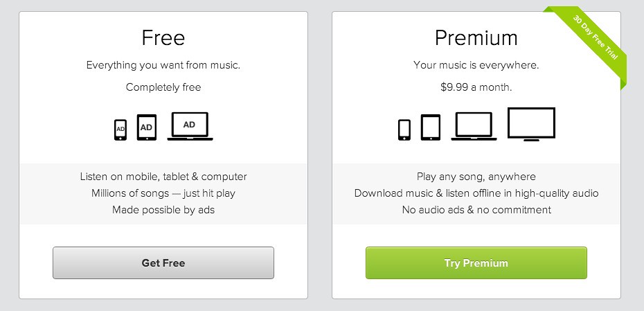The height and width of the screenshot is (311, 644).
Task: Click the Premium plan tablet icon
Action: pos(431,127)
